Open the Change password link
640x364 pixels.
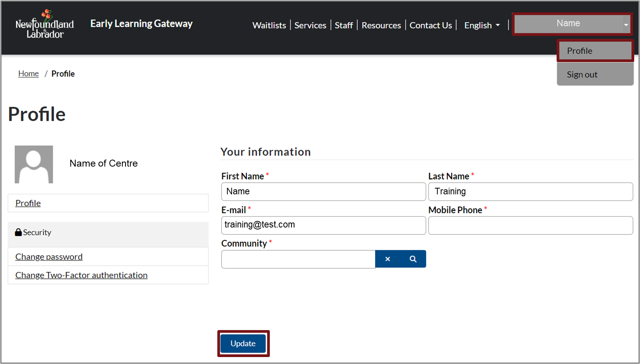coord(49,257)
